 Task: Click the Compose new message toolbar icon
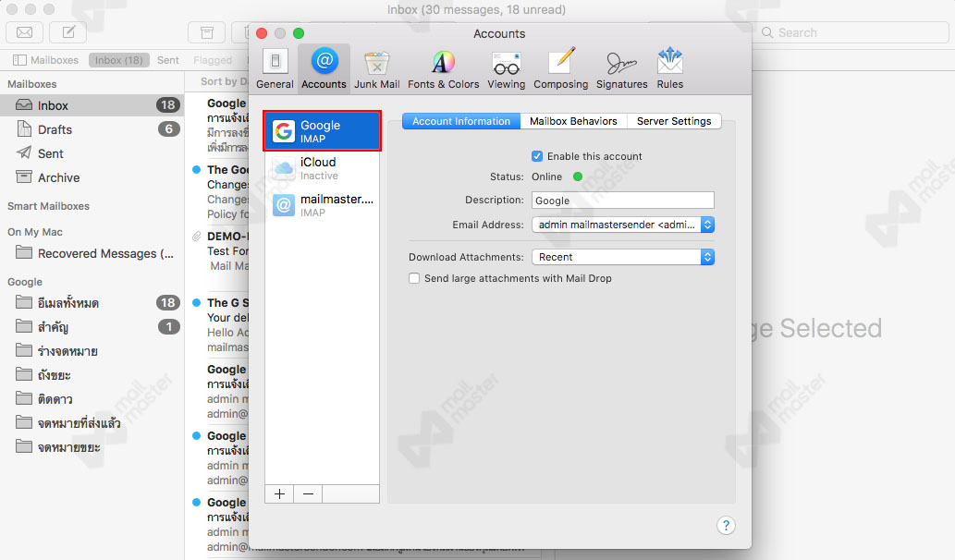tap(68, 32)
